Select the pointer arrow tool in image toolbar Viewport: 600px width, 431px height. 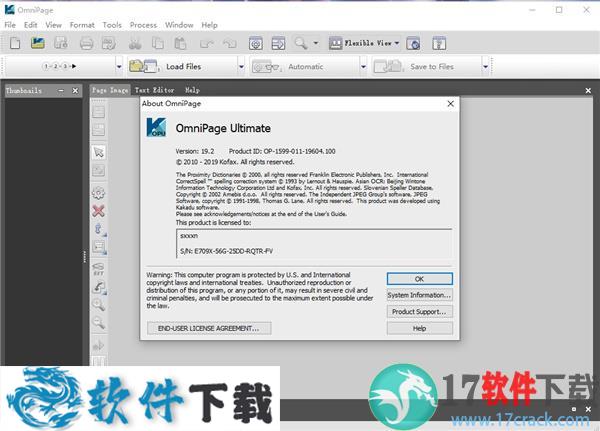pyautogui.click(x=99, y=152)
